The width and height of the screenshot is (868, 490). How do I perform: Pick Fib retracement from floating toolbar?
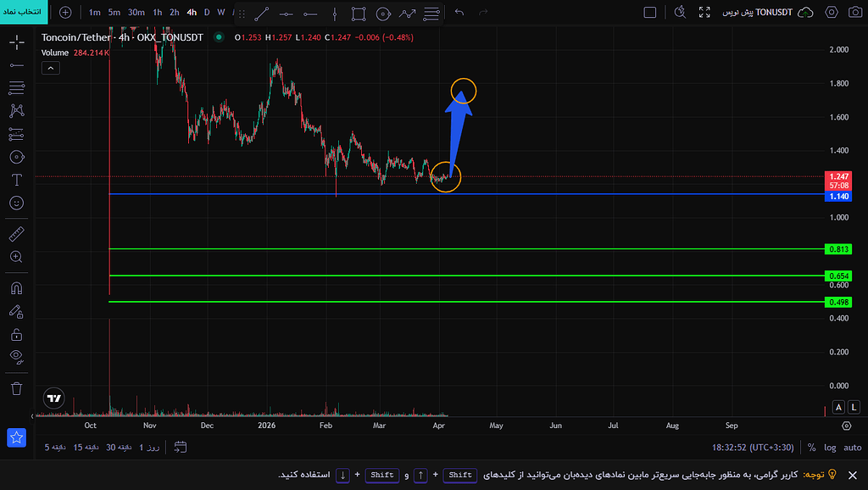(x=431, y=14)
